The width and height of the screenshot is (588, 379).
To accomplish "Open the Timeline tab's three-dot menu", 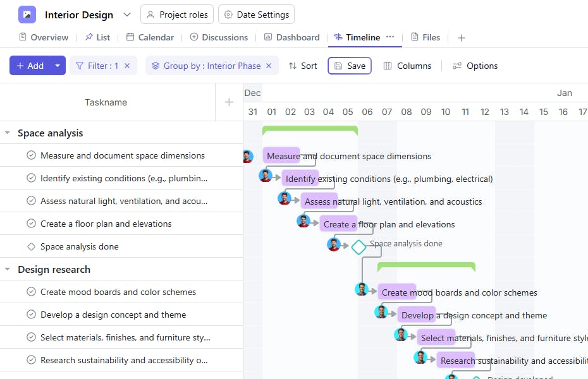I will (390, 37).
